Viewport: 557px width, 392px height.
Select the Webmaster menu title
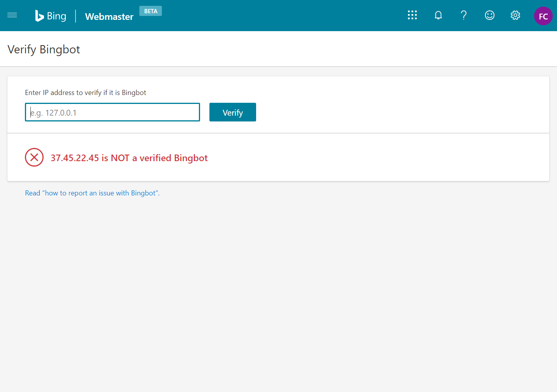109,17
